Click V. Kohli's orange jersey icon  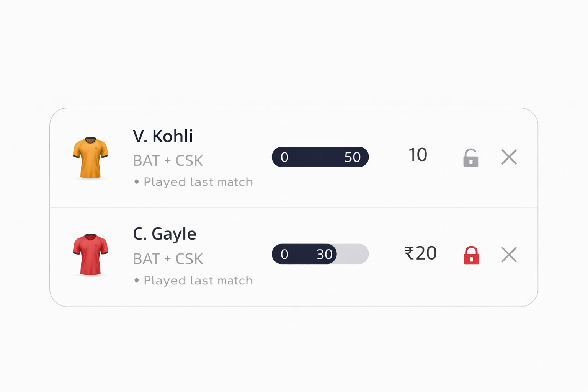pos(90,158)
